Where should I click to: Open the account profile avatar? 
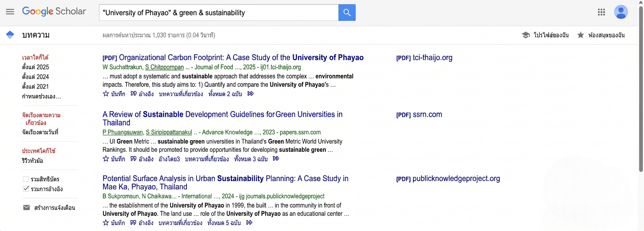(621, 12)
